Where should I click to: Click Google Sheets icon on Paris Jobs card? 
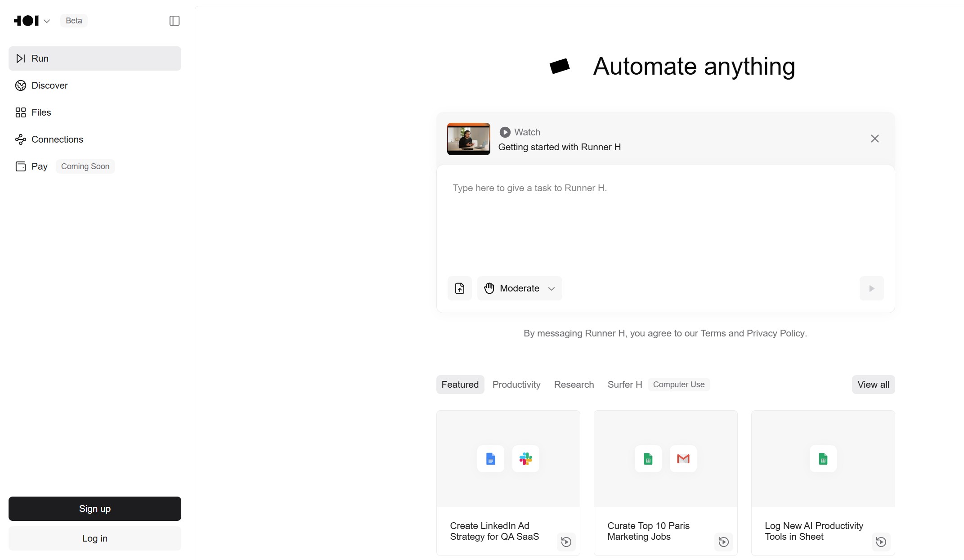click(648, 459)
